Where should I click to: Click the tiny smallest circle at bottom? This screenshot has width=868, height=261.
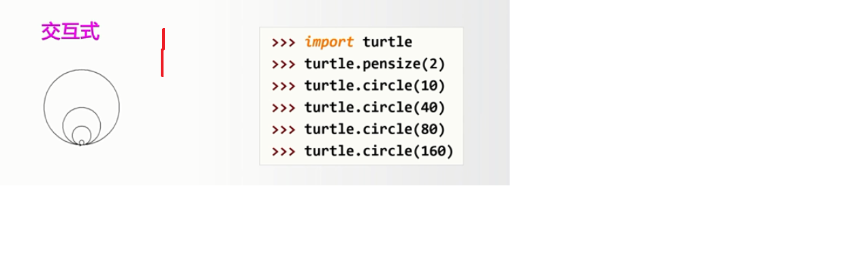coord(82,142)
